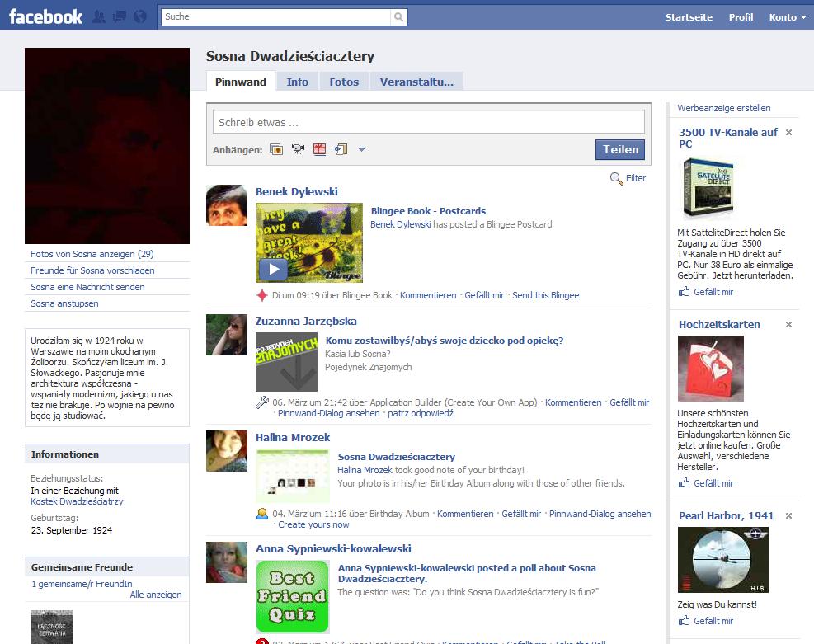Screen dimensions: 814x644
Task: Dismiss the Hochzeitskarten ad
Action: click(788, 325)
